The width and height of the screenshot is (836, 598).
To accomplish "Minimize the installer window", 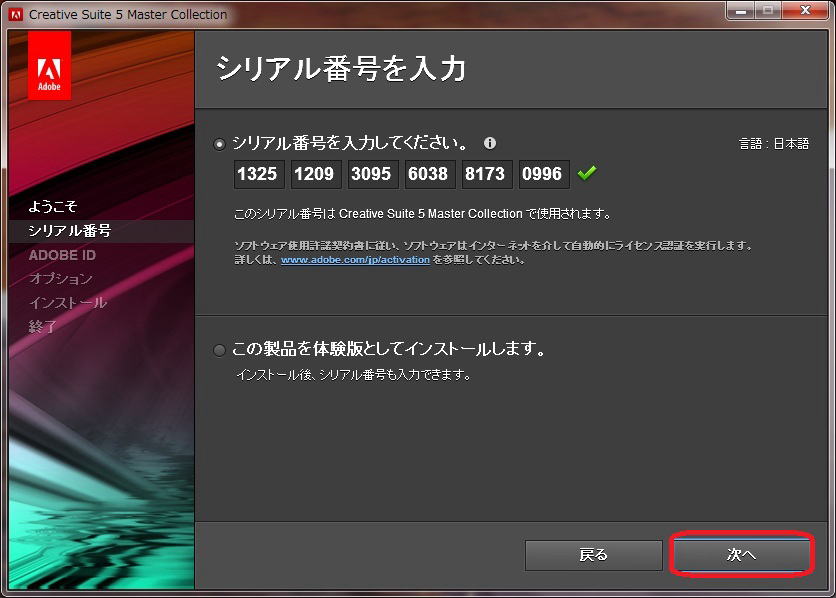I will click(x=740, y=10).
